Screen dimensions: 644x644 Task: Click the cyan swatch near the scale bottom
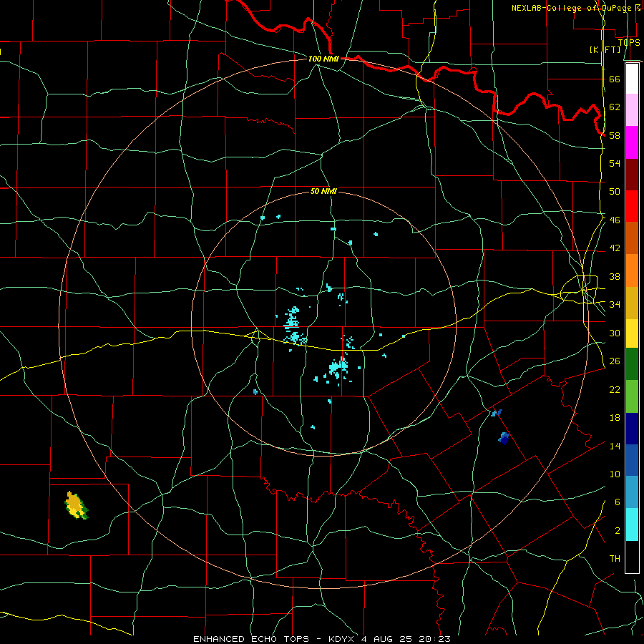tap(632, 525)
